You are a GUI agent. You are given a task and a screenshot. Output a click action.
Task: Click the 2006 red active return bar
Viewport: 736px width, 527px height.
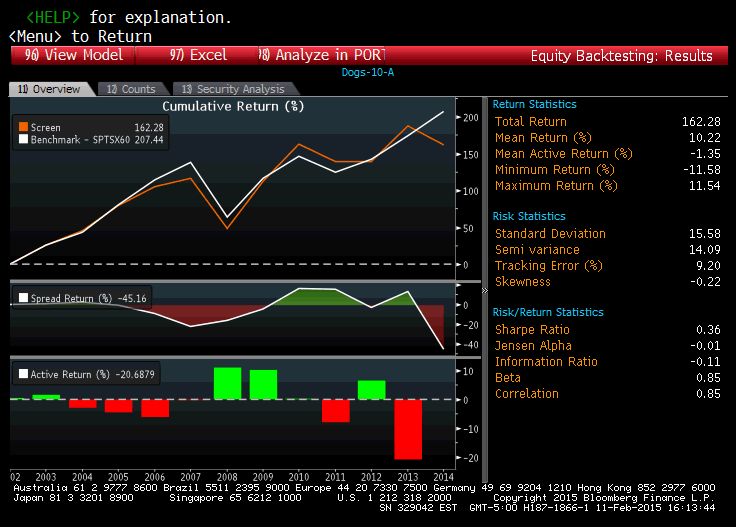(x=155, y=408)
